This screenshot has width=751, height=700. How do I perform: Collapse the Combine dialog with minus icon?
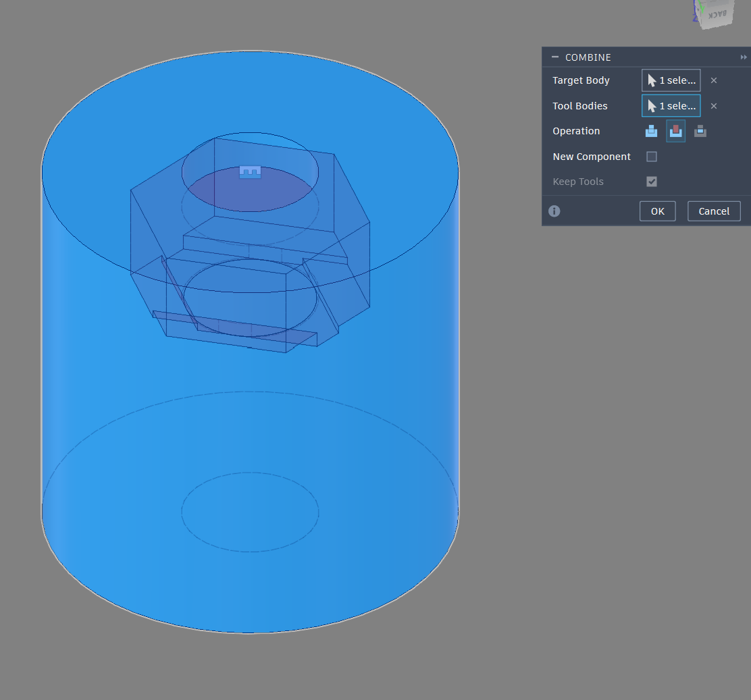coord(555,57)
